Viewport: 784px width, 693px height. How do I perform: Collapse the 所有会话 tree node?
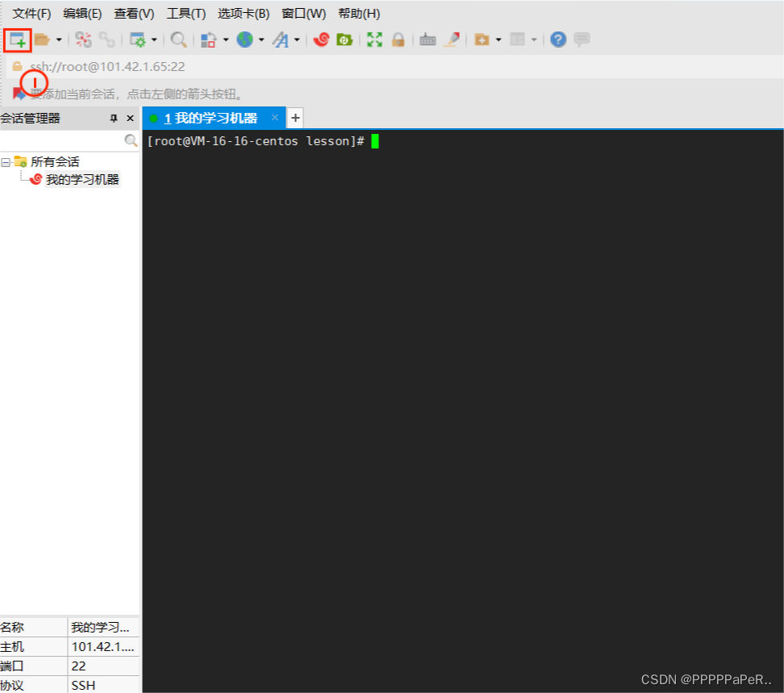[x=6, y=162]
